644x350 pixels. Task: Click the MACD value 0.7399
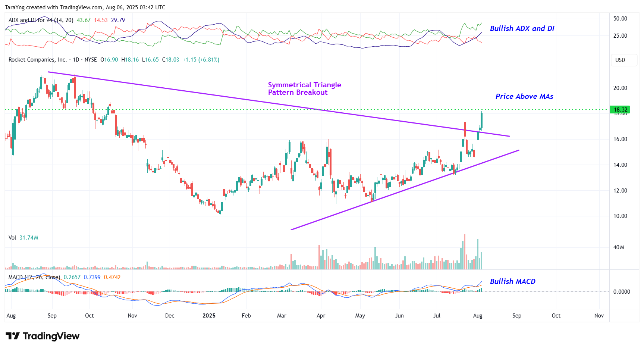click(x=92, y=277)
